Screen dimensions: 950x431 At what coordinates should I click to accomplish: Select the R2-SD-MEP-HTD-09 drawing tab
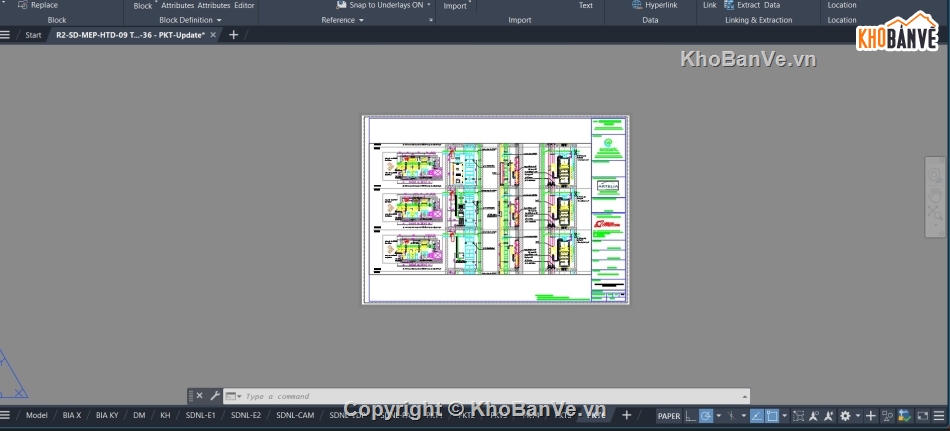(x=130, y=35)
